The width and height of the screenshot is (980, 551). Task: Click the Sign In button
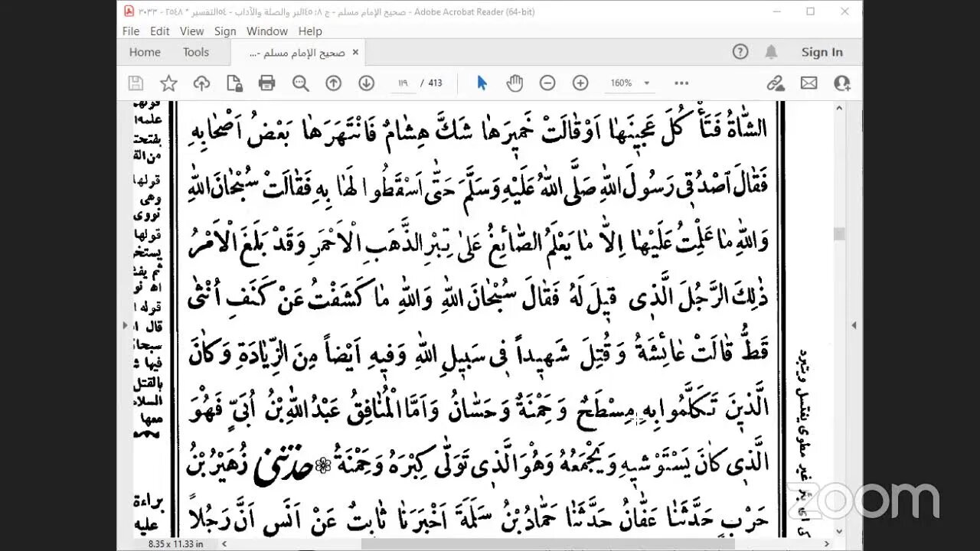[x=822, y=52]
